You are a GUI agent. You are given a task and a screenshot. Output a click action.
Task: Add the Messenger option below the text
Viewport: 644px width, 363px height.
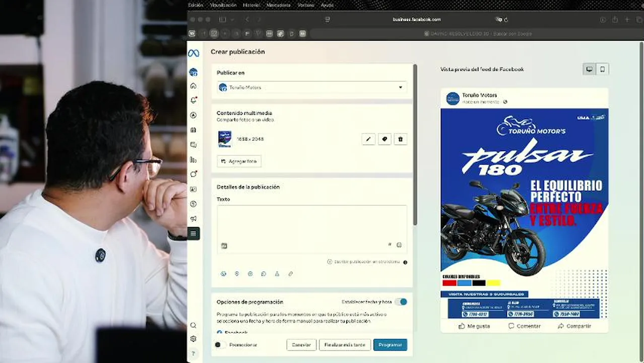(250, 274)
